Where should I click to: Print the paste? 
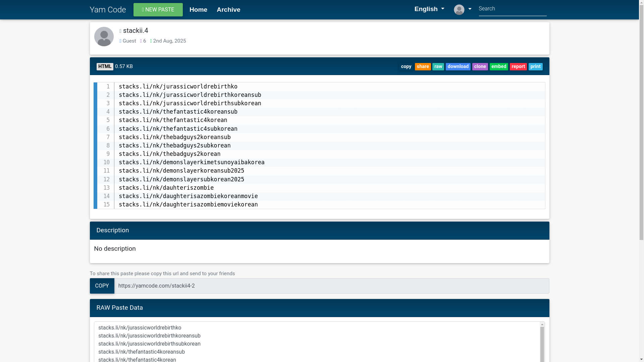point(535,67)
